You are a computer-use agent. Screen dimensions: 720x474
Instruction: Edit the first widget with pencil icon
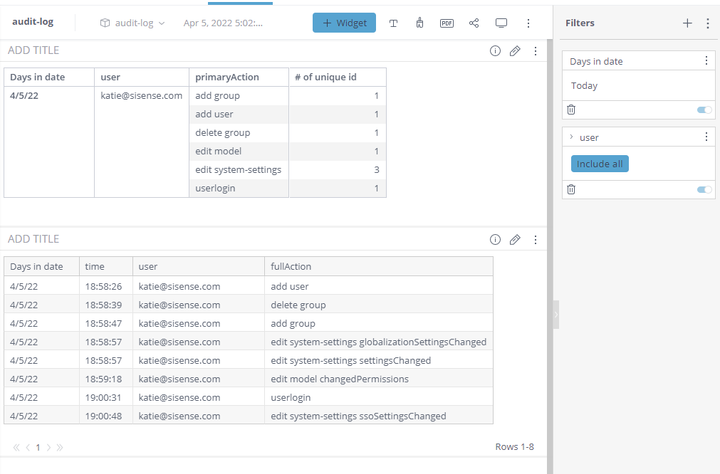[515, 51]
